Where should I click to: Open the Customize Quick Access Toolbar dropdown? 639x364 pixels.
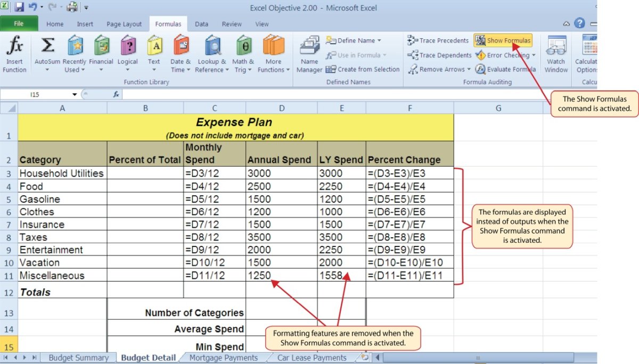click(x=86, y=8)
